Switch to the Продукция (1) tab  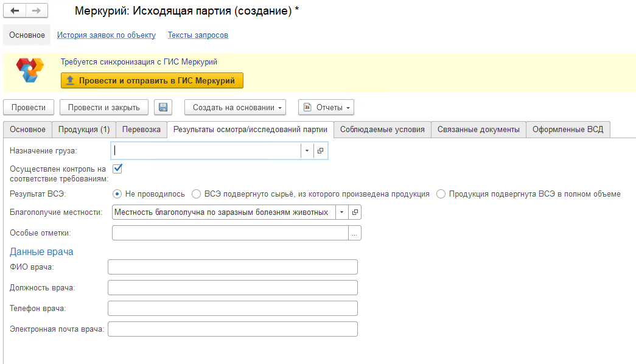pyautogui.click(x=84, y=130)
